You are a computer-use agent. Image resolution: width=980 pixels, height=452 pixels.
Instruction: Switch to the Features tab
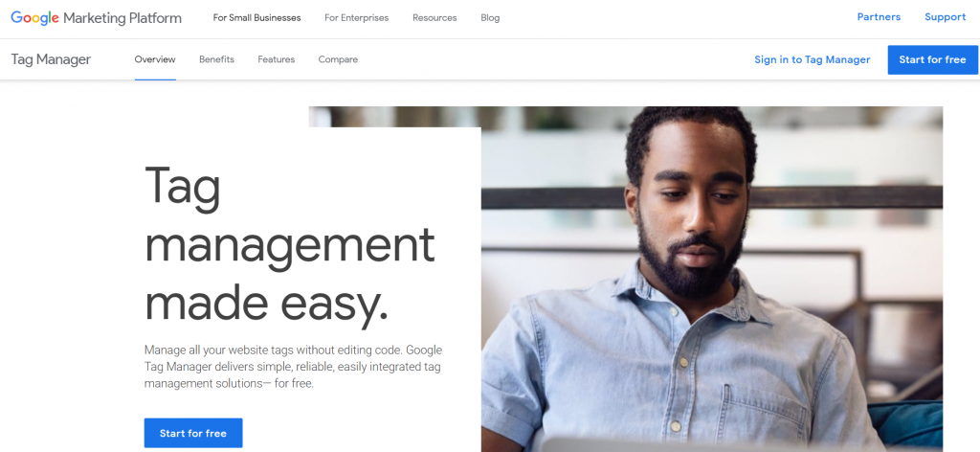click(277, 59)
